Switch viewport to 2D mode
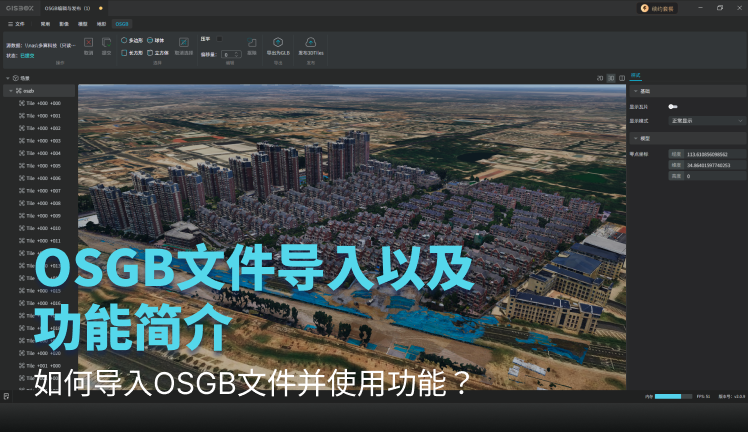Screen dimensions: 748x432 [600, 77]
